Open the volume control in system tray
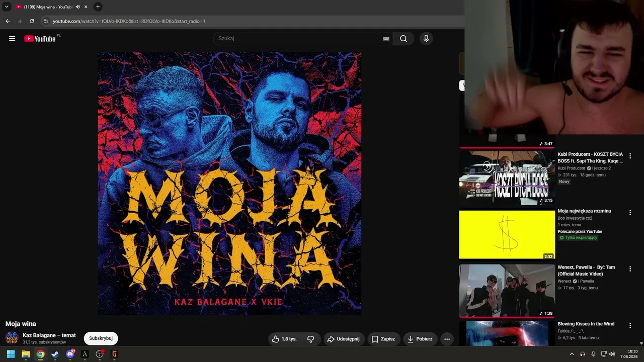Image resolution: width=644 pixels, height=362 pixels. [612, 354]
